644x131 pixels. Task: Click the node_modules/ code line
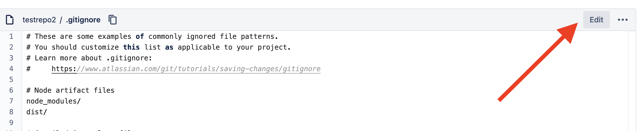coord(53,101)
